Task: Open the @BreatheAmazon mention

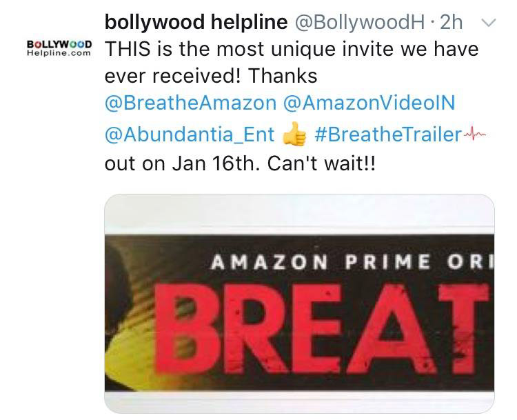Action: pos(190,103)
